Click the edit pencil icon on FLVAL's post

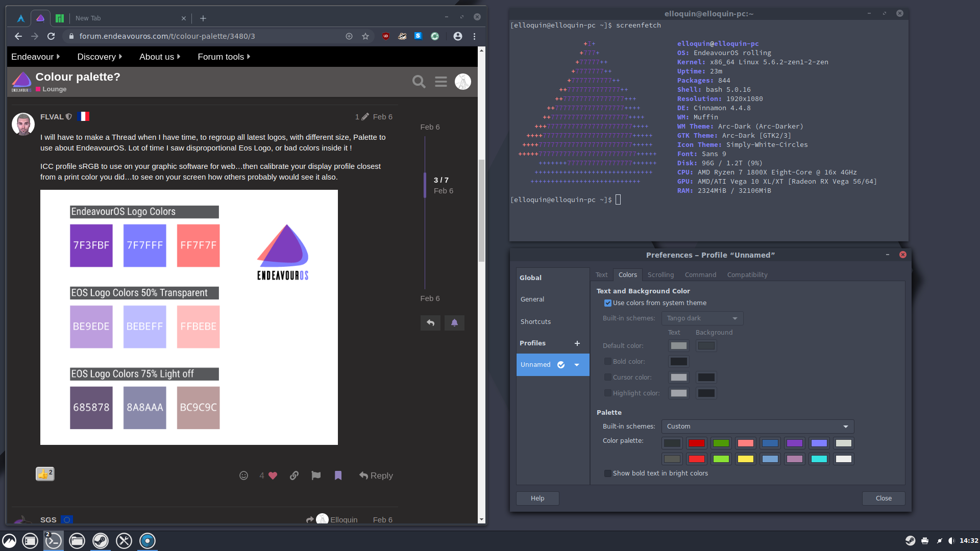365,117
